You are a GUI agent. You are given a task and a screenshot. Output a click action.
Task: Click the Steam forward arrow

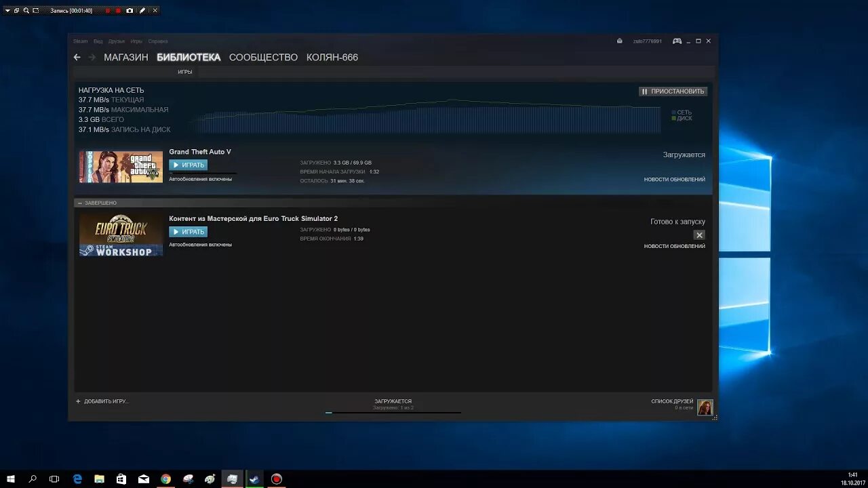[x=92, y=58]
